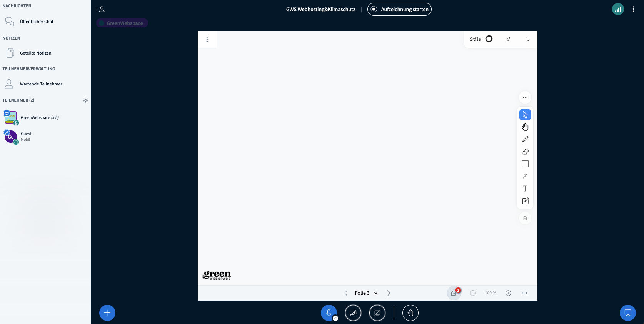
Task: Click the Stile label
Action: [x=475, y=39]
